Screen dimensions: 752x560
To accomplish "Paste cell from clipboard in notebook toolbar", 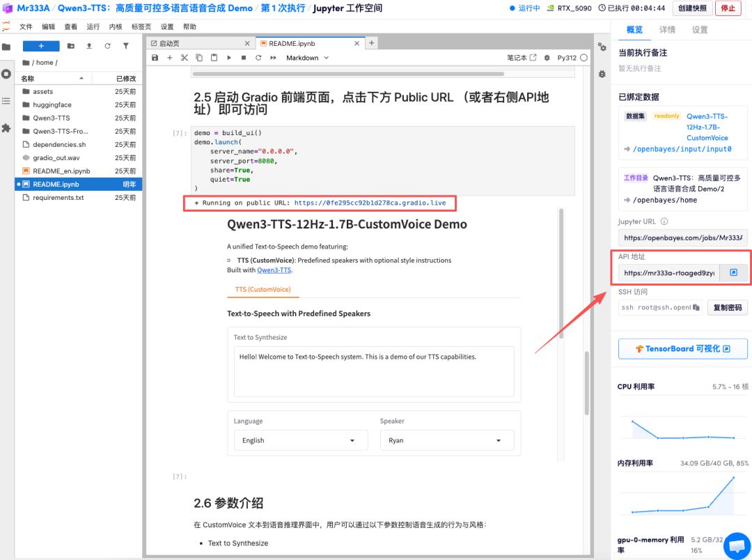I will click(x=214, y=58).
